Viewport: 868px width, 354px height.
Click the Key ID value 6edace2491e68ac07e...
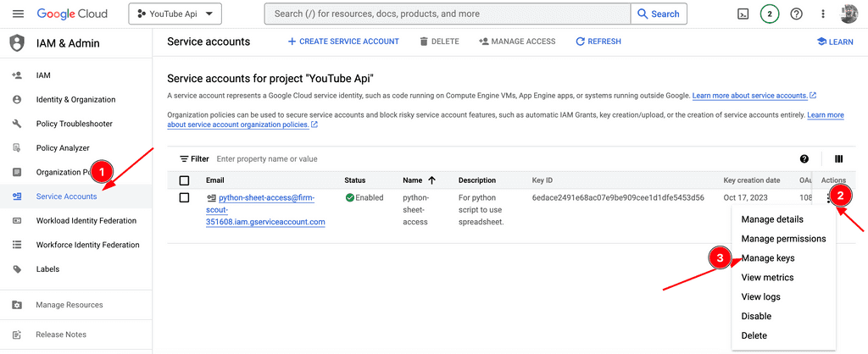[x=618, y=197]
